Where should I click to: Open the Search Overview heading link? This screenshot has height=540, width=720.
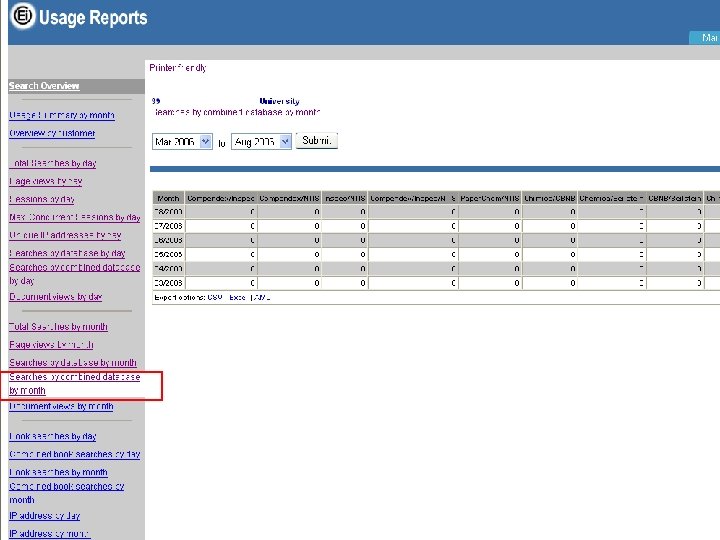click(44, 86)
